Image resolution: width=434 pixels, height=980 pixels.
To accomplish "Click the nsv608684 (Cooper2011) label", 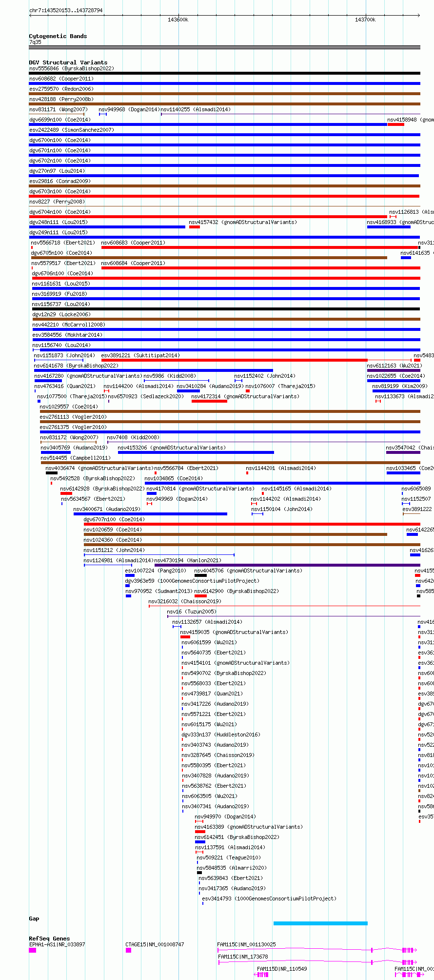I will [x=134, y=263].
